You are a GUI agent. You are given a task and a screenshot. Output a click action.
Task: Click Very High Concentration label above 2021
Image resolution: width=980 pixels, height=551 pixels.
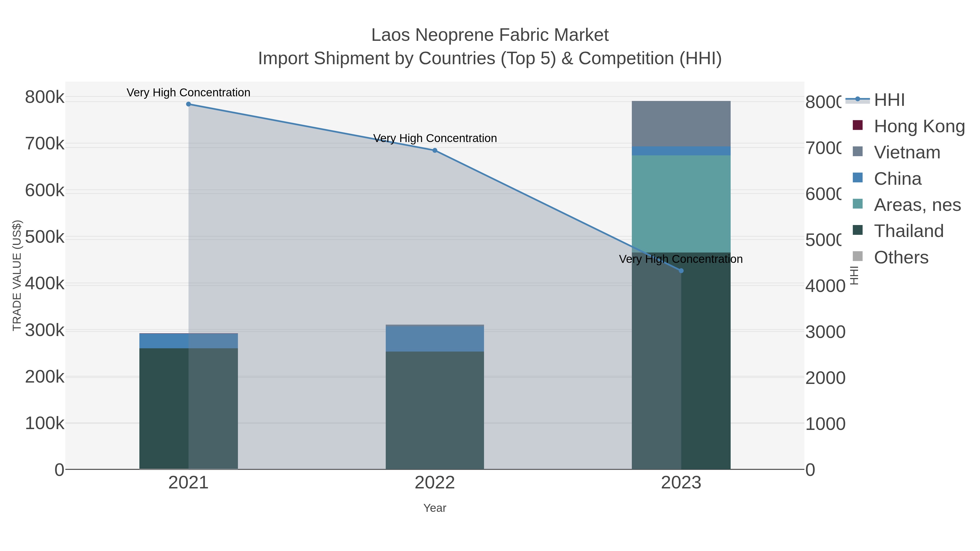pyautogui.click(x=188, y=93)
